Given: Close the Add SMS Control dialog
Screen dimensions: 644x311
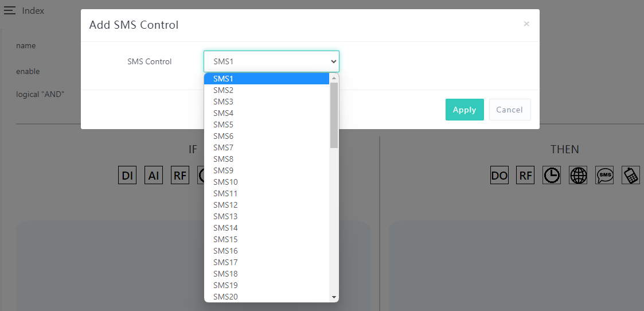Looking at the screenshot, I should click(x=526, y=24).
